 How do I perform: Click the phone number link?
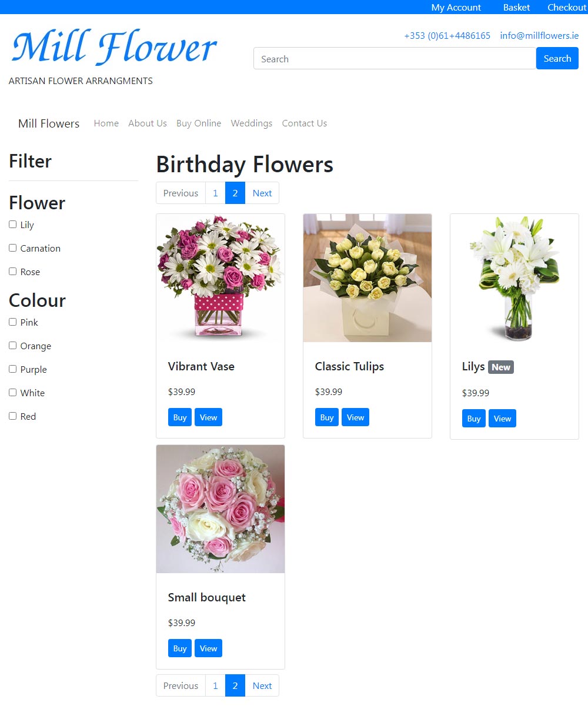tap(447, 36)
